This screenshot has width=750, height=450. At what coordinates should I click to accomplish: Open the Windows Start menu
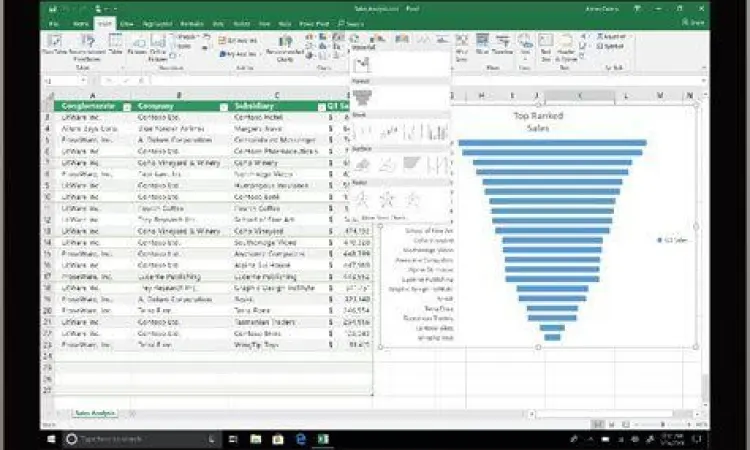click(51, 439)
